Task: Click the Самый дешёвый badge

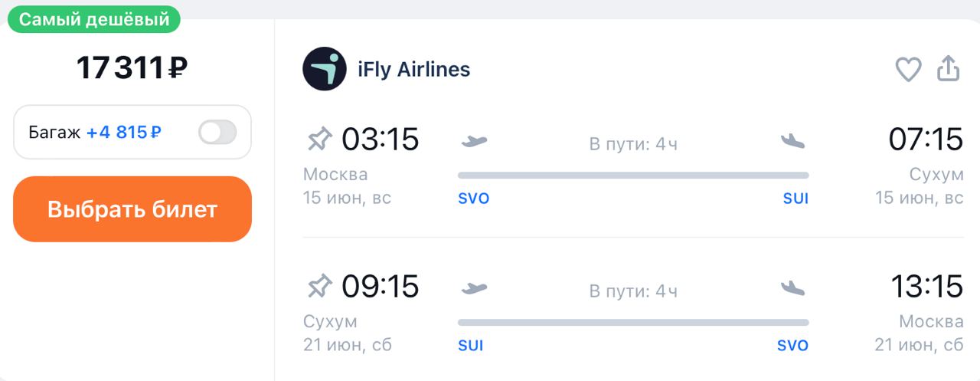Action: point(94,20)
